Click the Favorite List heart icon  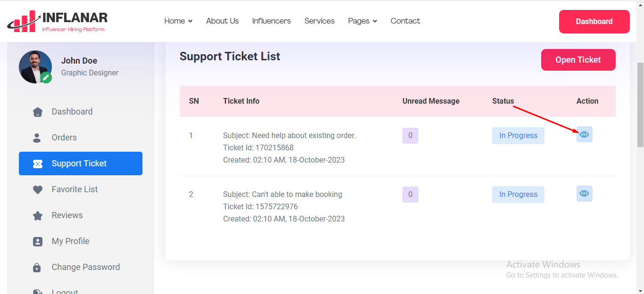(38, 190)
